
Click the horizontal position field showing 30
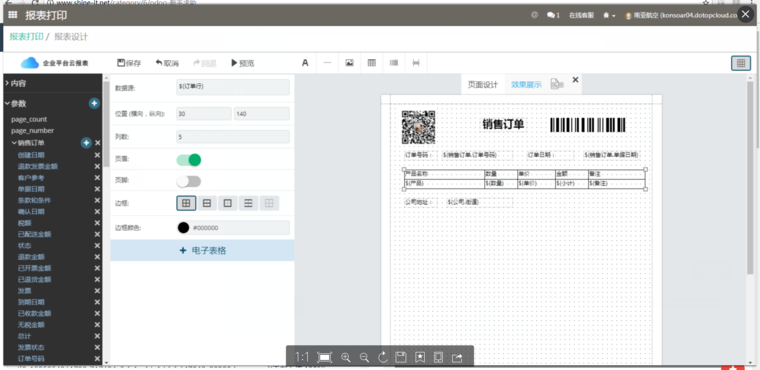pyautogui.click(x=204, y=113)
